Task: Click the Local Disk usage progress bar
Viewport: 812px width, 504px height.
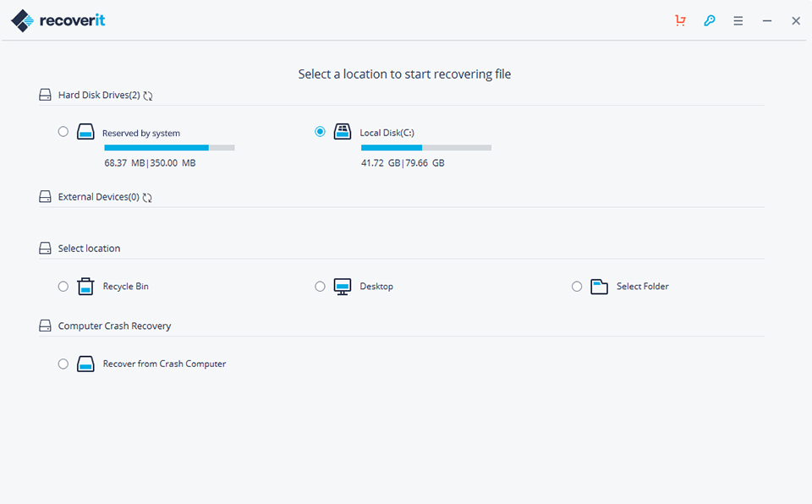Action: click(426, 147)
